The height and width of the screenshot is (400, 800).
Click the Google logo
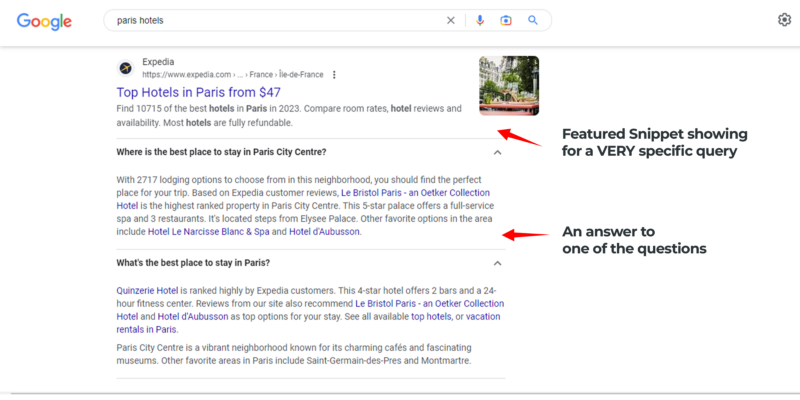pos(44,21)
